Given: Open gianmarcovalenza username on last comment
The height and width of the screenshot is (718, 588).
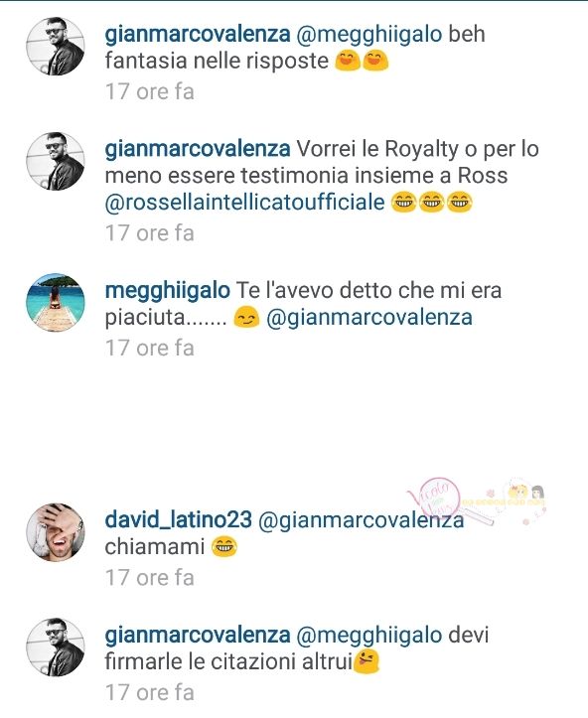Looking at the screenshot, I should pyautogui.click(x=198, y=636).
